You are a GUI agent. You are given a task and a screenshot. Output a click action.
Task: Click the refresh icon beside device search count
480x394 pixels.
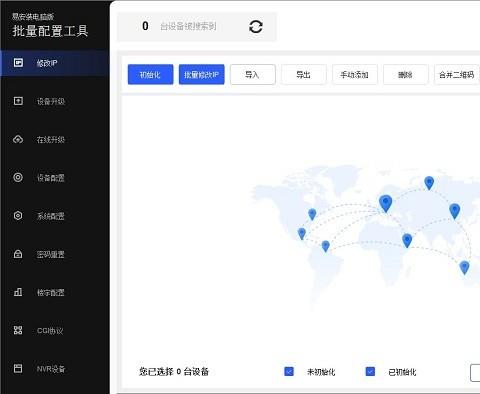click(256, 27)
